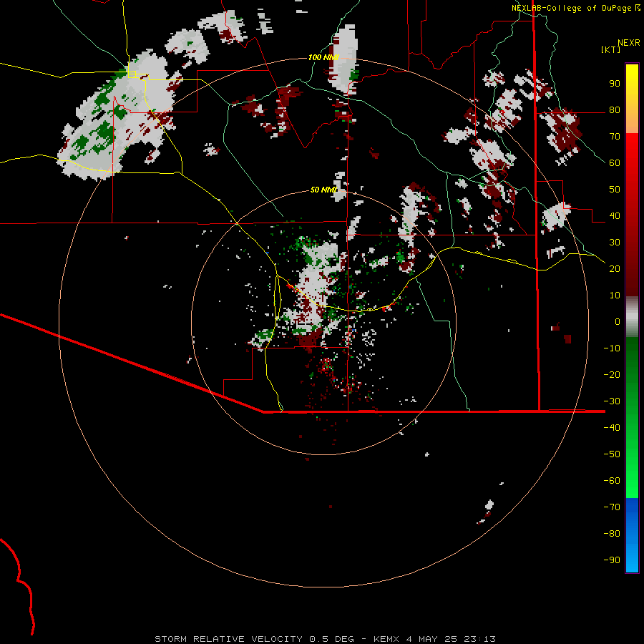
Task: Click the -90 value on the velocity scale
Action: point(612,560)
